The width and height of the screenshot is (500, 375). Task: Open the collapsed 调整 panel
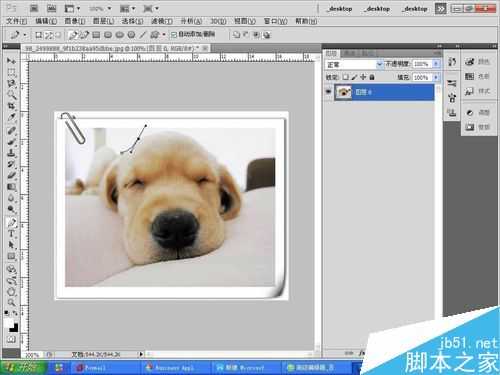[477, 112]
